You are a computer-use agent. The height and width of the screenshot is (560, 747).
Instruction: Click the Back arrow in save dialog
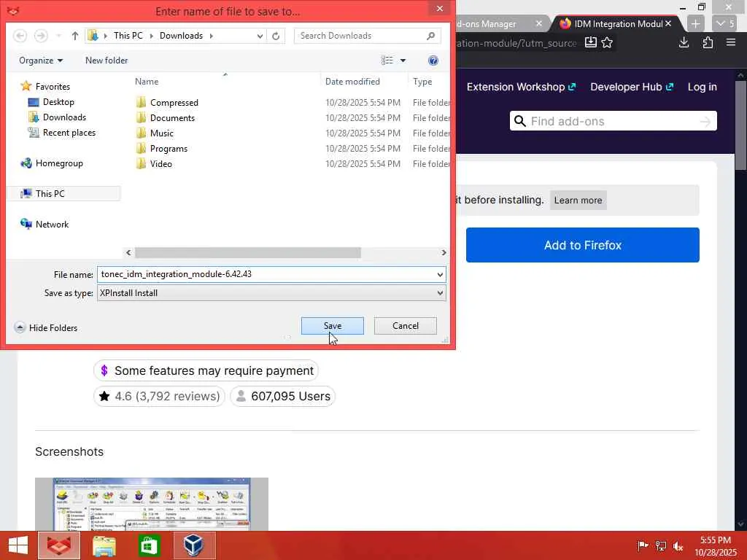pos(20,36)
